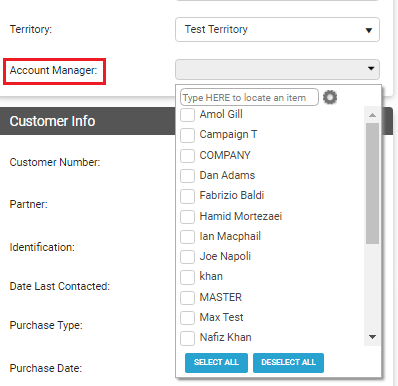Open the Territory dropdown arrow

tap(369, 30)
